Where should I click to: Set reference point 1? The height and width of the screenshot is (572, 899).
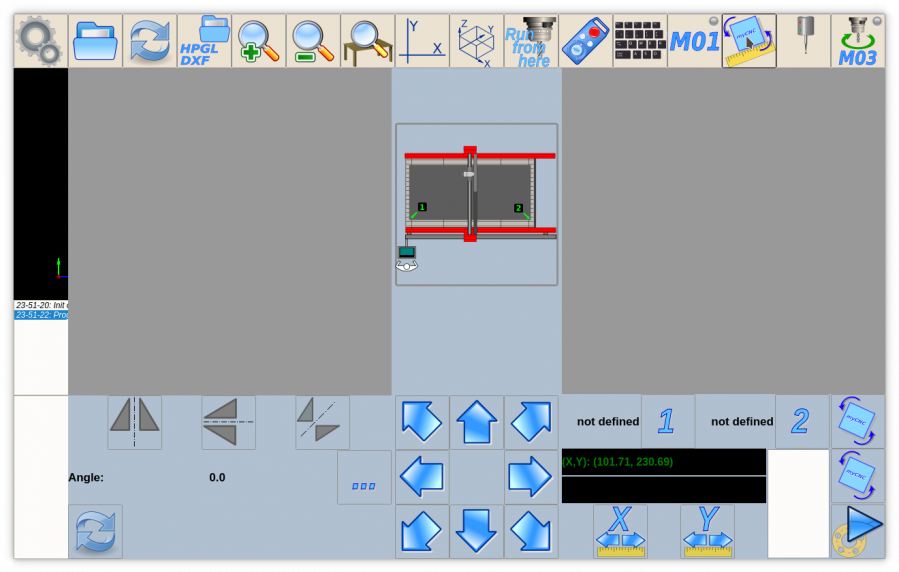click(x=667, y=421)
